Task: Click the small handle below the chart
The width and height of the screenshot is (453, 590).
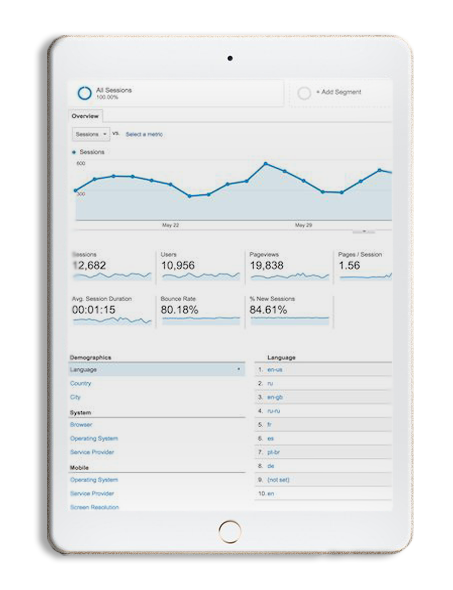Action: [x=363, y=232]
